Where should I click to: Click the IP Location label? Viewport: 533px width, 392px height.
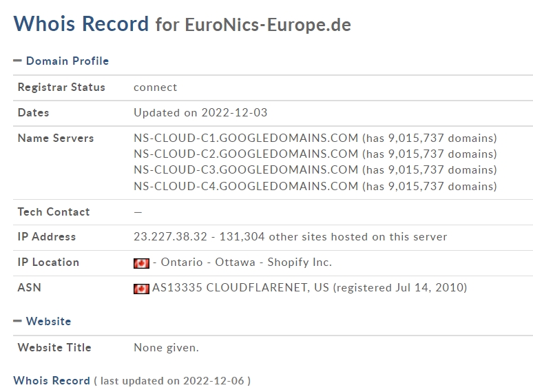(48, 262)
